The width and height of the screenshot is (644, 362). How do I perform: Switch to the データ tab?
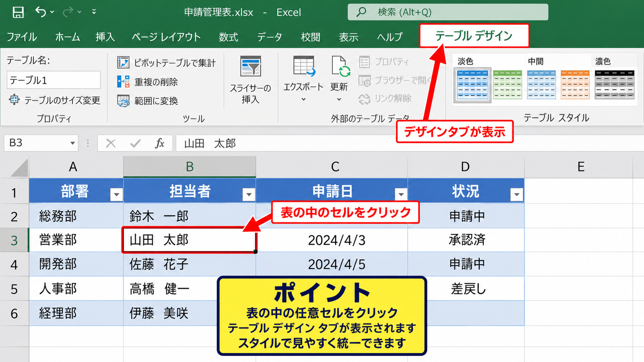(x=270, y=37)
